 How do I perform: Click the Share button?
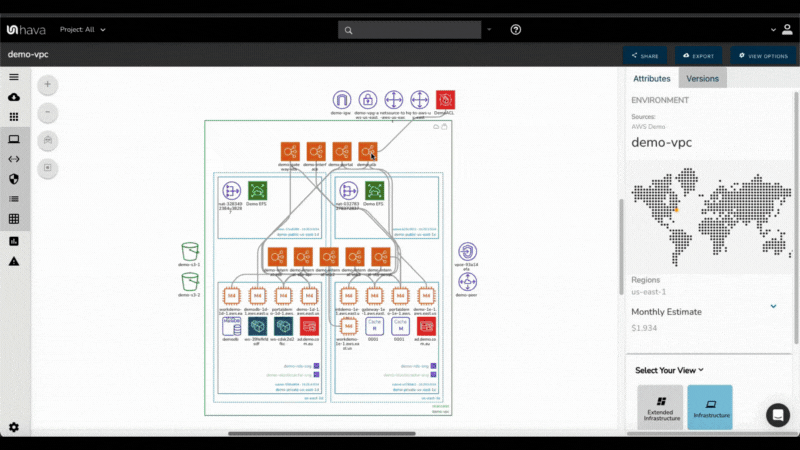(x=645, y=56)
